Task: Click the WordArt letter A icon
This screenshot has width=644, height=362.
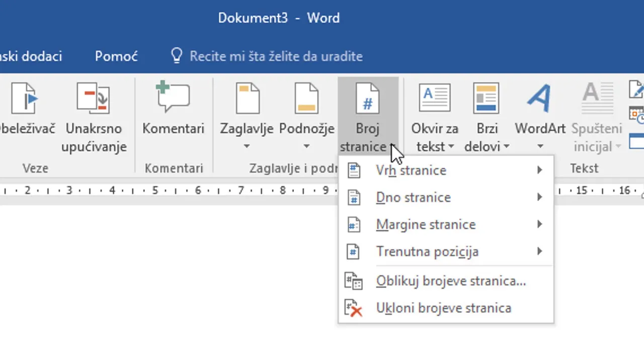Action: pyautogui.click(x=539, y=98)
